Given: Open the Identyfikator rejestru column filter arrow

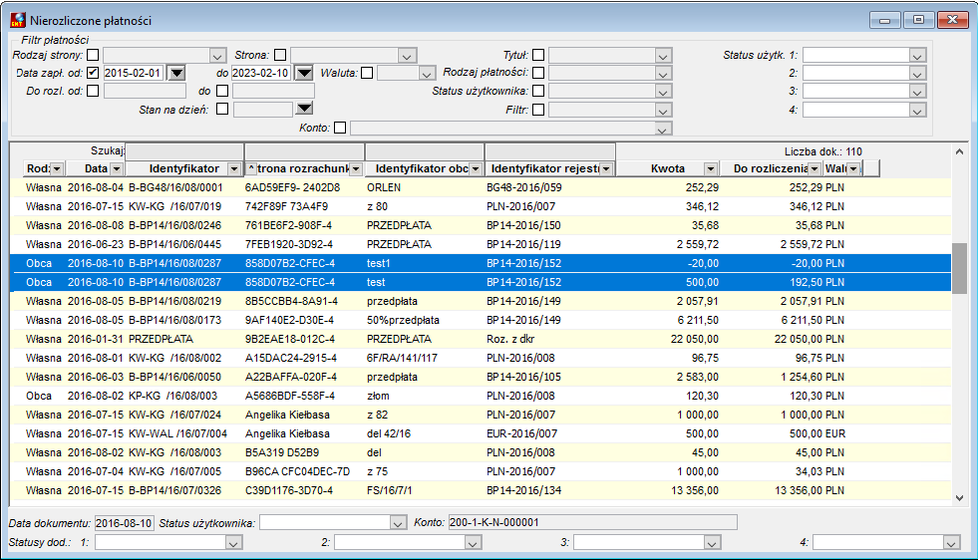Looking at the screenshot, I should pos(605,169).
